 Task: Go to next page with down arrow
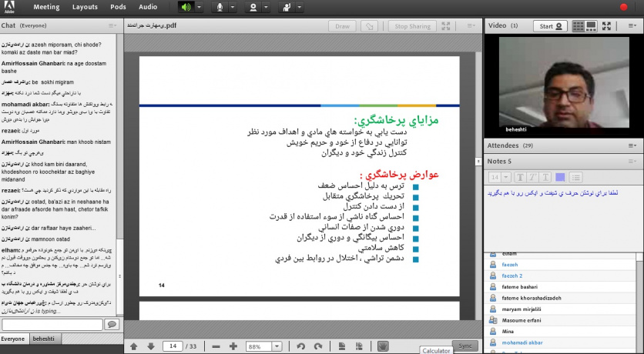[x=151, y=346]
